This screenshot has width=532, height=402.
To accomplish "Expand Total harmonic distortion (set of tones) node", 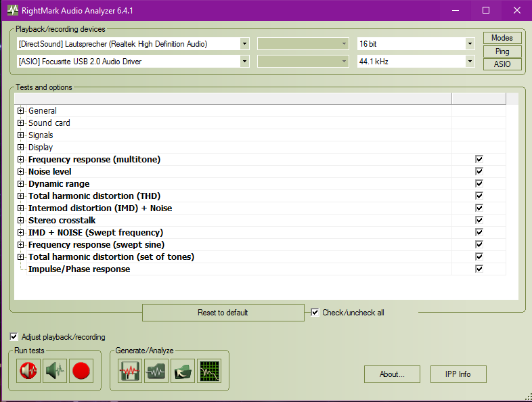I will [x=21, y=257].
